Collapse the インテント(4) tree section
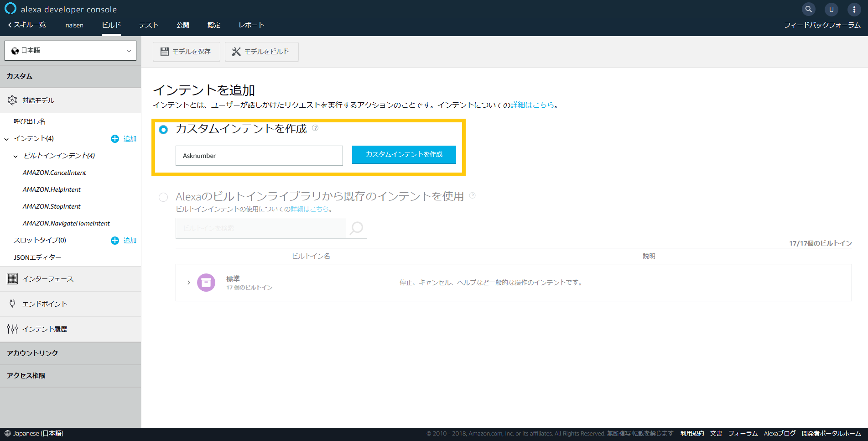 click(6, 139)
